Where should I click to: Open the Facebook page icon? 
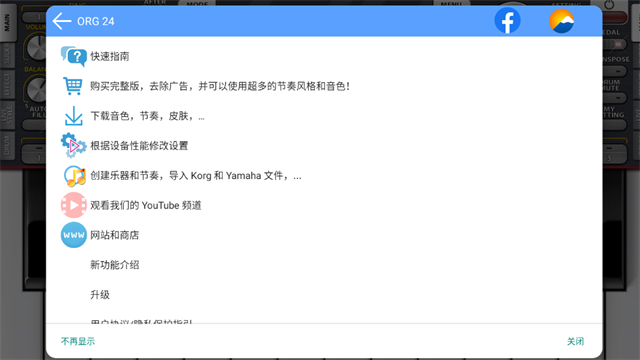pos(507,21)
